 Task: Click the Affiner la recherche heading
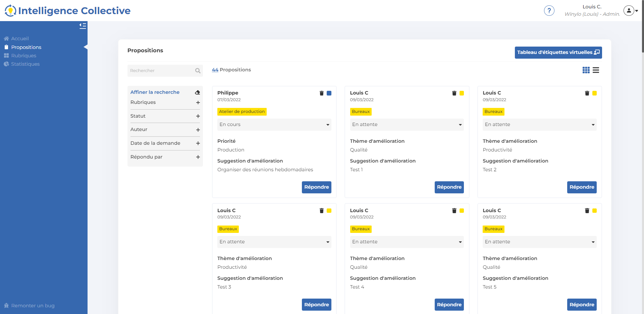pos(155,92)
